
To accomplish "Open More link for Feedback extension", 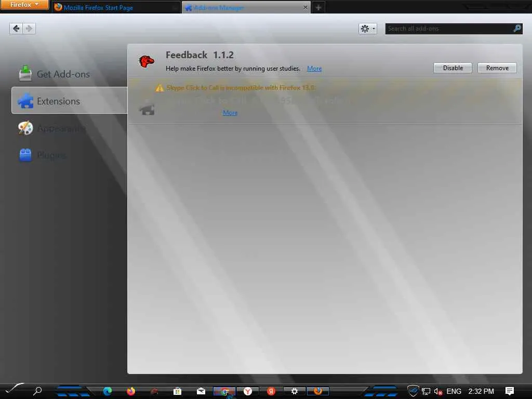I will tap(314, 69).
